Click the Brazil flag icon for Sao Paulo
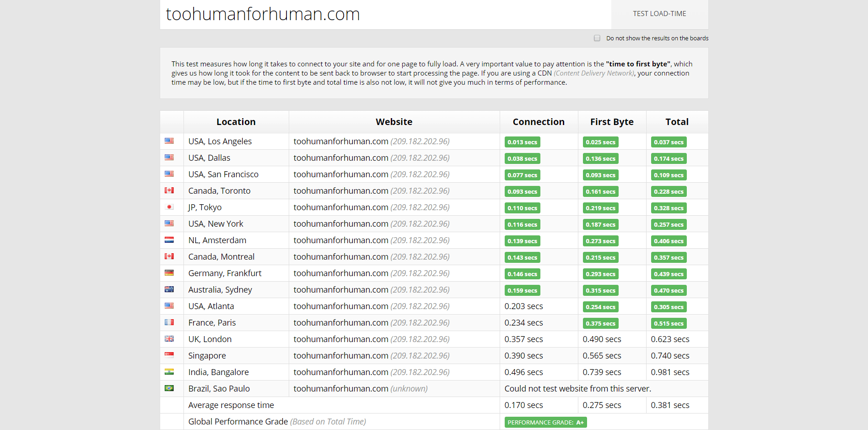 pyautogui.click(x=169, y=388)
